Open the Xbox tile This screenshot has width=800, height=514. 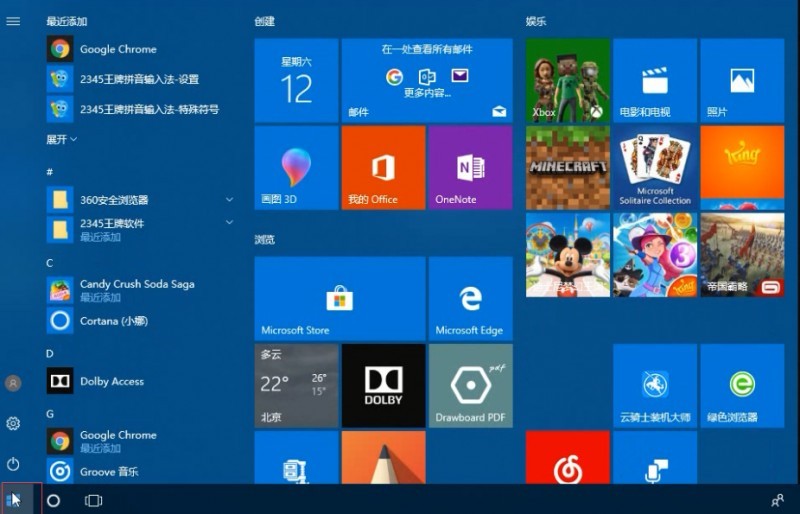coord(568,81)
